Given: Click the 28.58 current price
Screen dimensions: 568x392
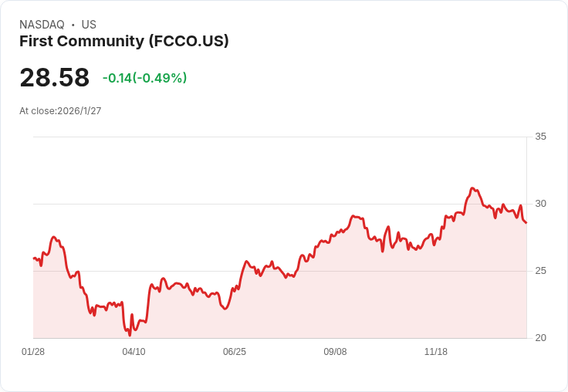Looking at the screenshot, I should 55,77.
